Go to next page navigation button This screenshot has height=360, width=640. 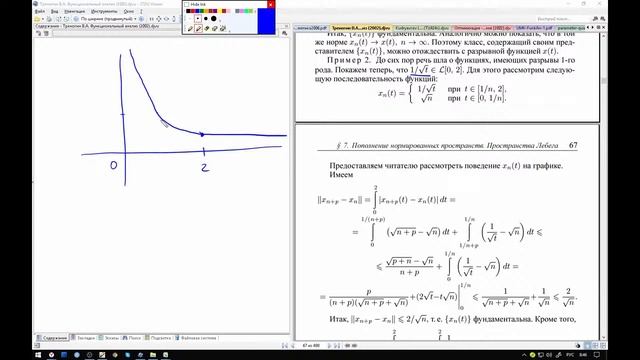point(329,346)
